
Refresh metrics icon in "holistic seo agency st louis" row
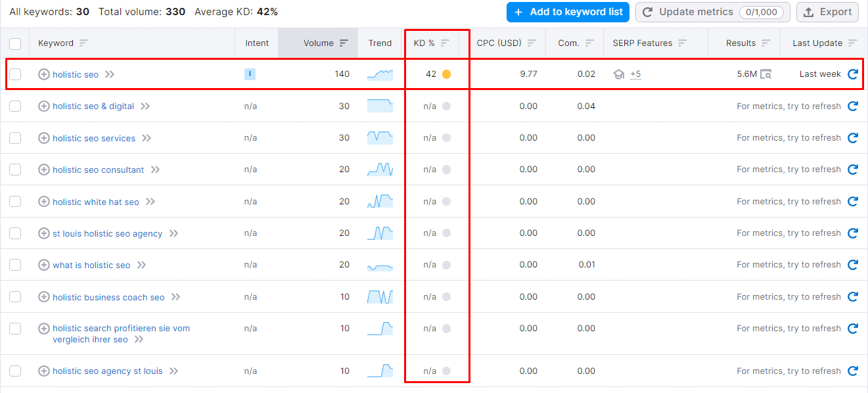point(853,371)
